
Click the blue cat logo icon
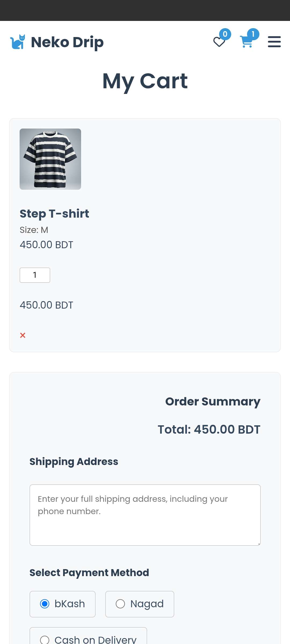pos(18,42)
